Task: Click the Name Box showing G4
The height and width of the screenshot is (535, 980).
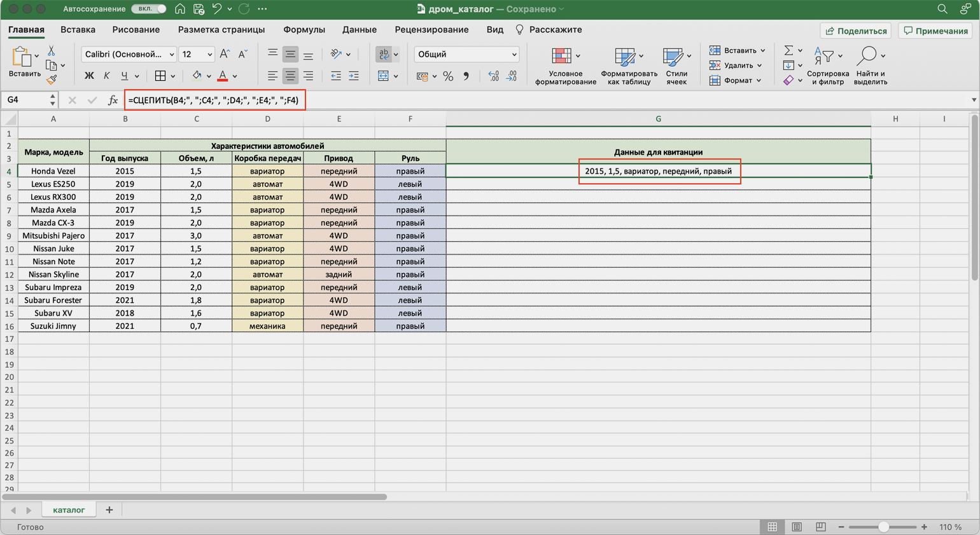Action: [25, 100]
